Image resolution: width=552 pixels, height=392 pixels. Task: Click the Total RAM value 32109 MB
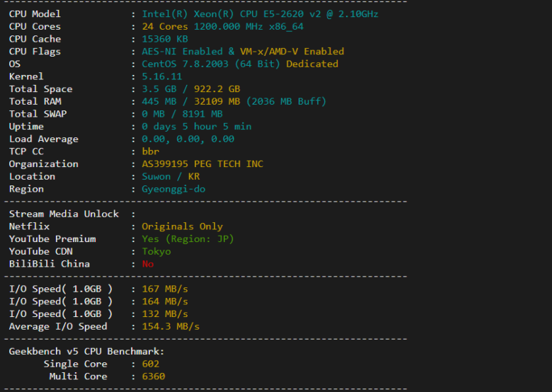(214, 102)
